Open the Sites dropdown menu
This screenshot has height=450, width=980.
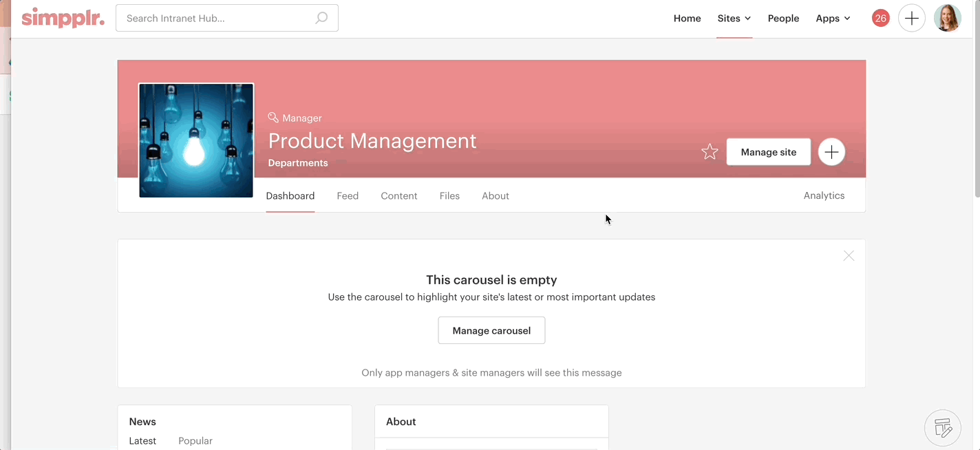734,19
